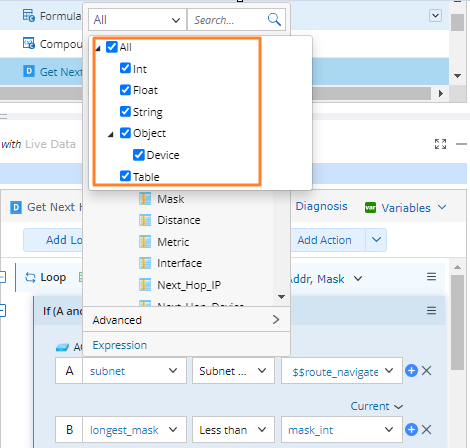Click the search magnifier icon
Image resolution: width=470 pixels, height=448 pixels.
[274, 20]
